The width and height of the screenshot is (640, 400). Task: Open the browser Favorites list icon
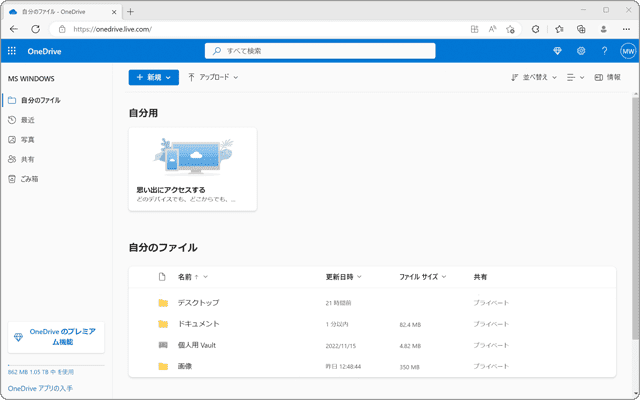coord(559,29)
